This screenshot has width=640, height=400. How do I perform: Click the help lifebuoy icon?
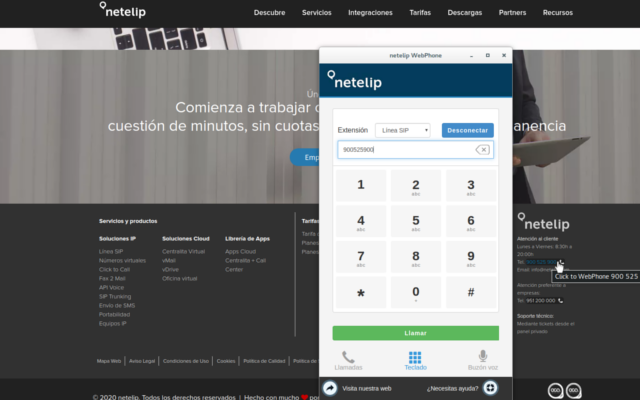(x=490, y=388)
